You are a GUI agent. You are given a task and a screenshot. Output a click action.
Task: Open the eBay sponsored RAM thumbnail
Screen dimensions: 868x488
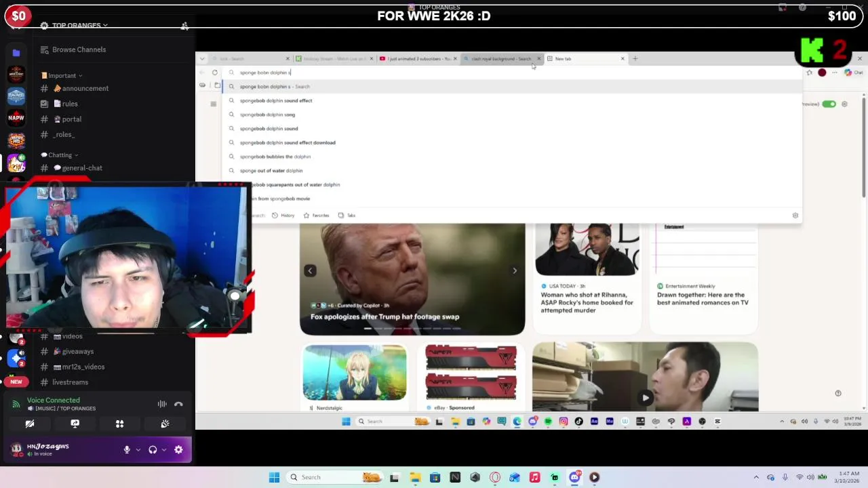[x=471, y=373]
